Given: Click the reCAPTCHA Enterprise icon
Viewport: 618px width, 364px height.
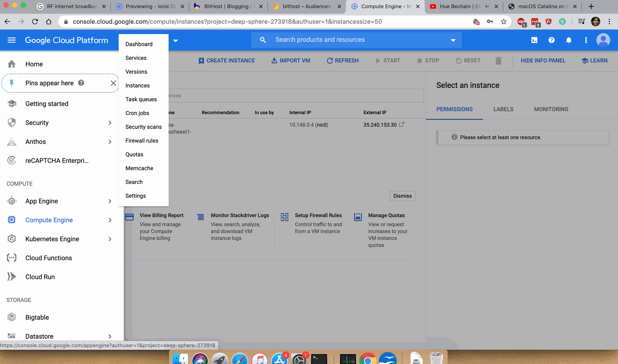Looking at the screenshot, I should 12,160.
